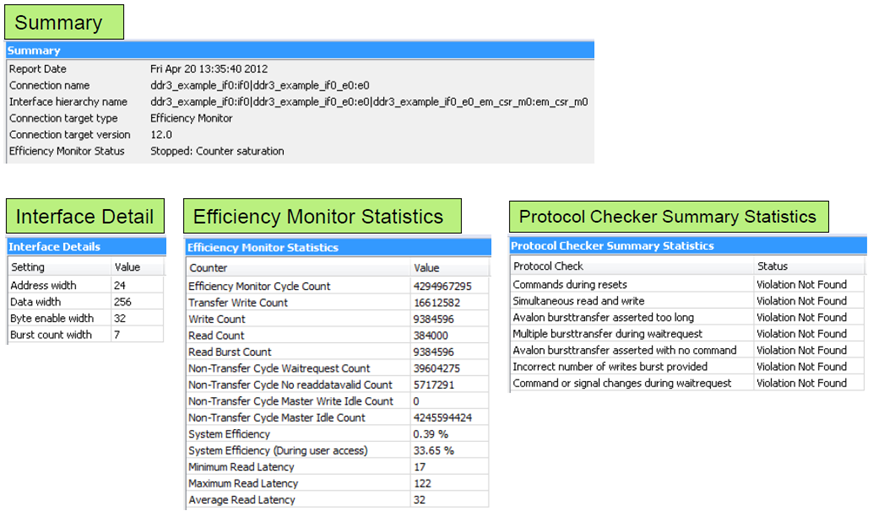Select Non-Transfer Cycle Master Idle Count value 4245594424
This screenshot has width=873, height=511.
pyautogui.click(x=443, y=417)
